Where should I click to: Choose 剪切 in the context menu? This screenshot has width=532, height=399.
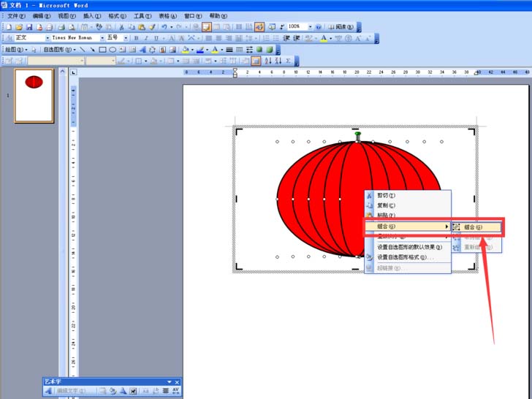[408, 195]
